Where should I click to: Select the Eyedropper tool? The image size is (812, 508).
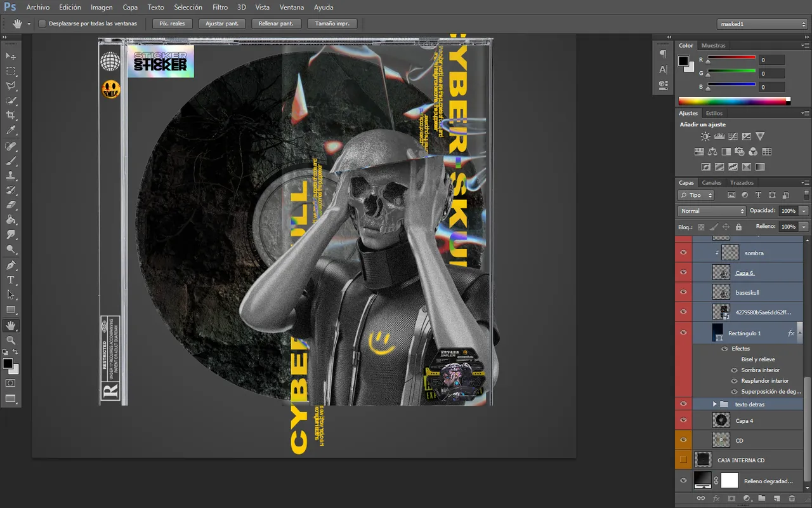tap(11, 130)
